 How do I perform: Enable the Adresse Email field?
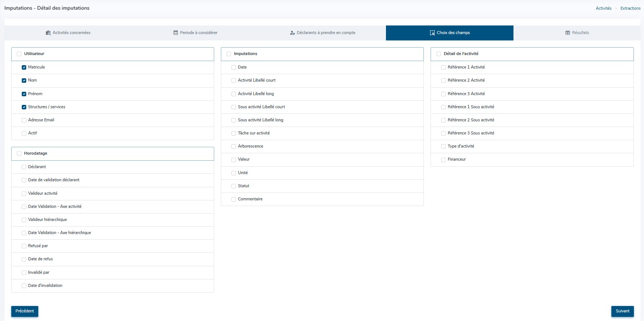point(24,120)
